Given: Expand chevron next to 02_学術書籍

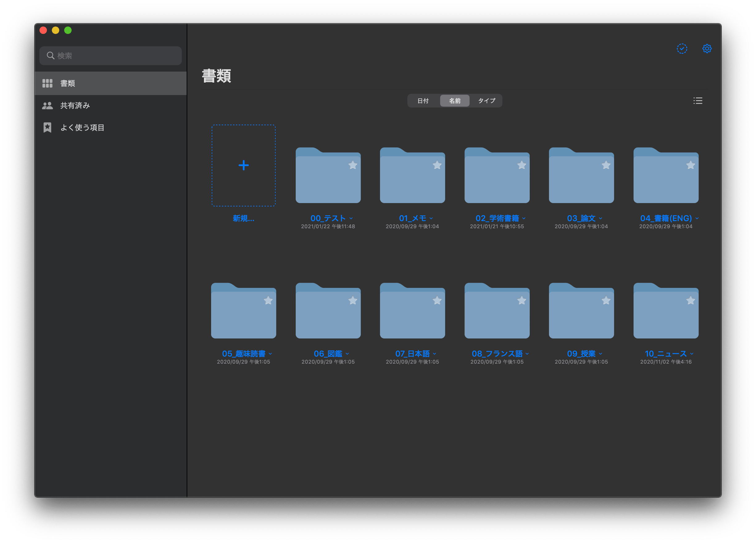Looking at the screenshot, I should click(x=524, y=218).
